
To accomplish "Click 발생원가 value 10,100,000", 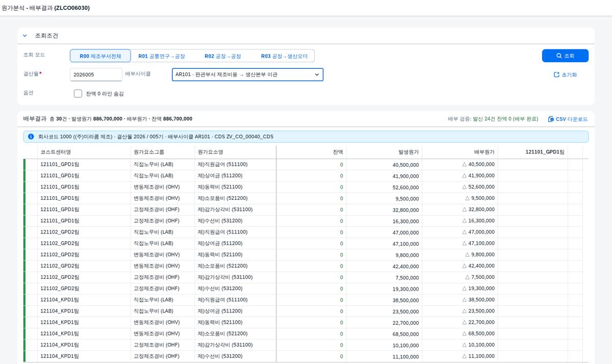I will pos(406,345).
